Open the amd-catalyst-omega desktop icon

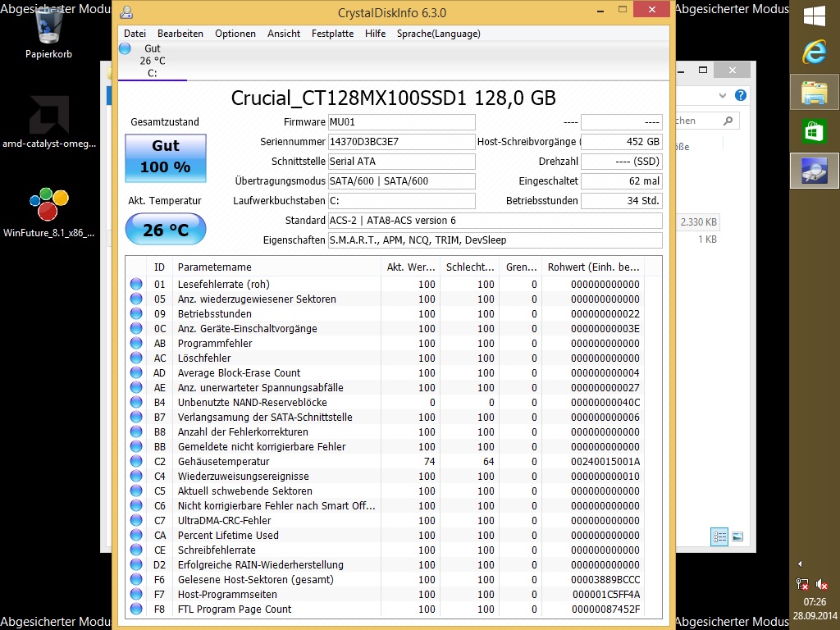point(48,122)
